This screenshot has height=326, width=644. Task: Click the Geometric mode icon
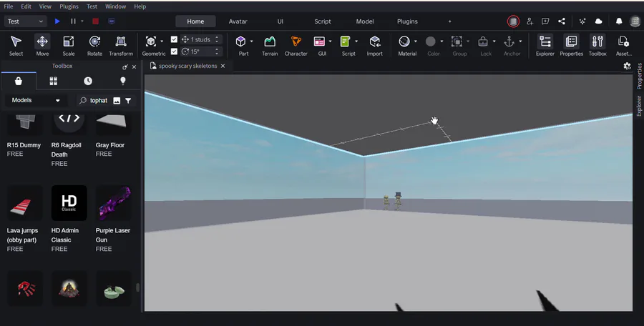tap(151, 41)
